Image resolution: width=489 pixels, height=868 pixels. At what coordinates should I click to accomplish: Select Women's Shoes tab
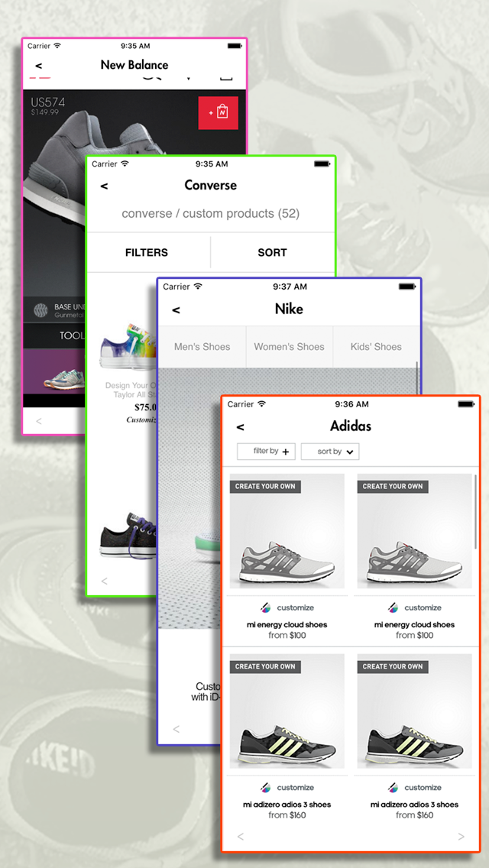(x=289, y=347)
